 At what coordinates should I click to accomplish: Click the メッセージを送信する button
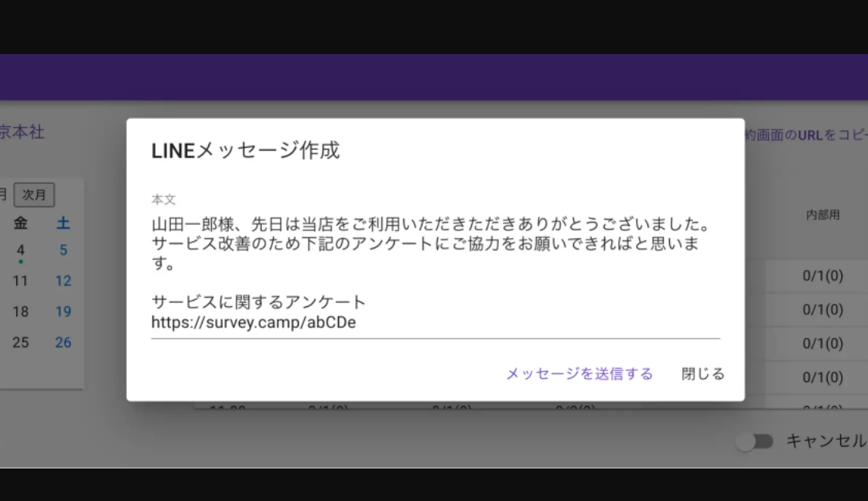click(579, 374)
